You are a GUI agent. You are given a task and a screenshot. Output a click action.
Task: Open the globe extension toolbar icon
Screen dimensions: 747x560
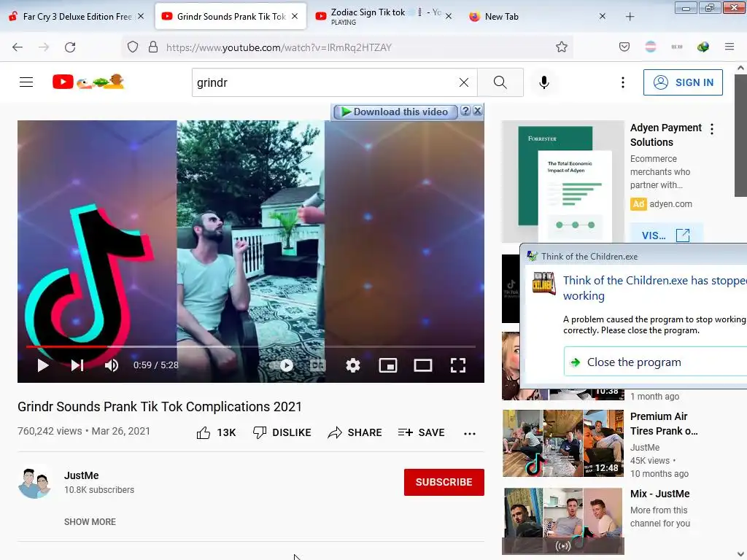tap(703, 47)
